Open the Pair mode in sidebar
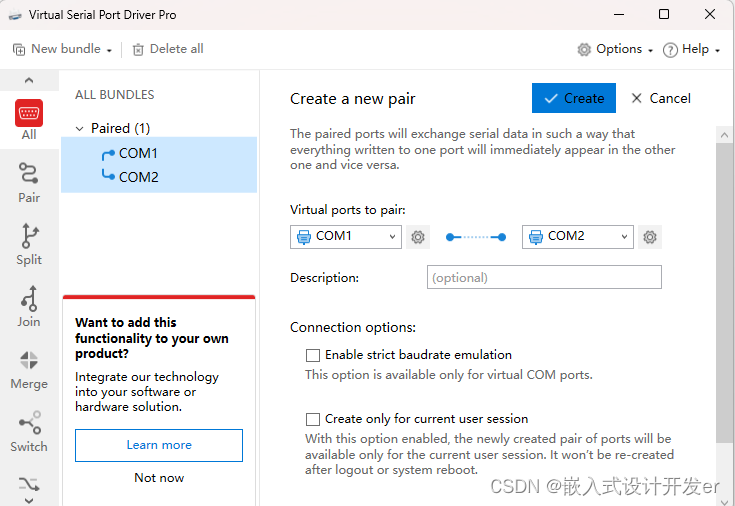The width and height of the screenshot is (735, 506). click(29, 182)
